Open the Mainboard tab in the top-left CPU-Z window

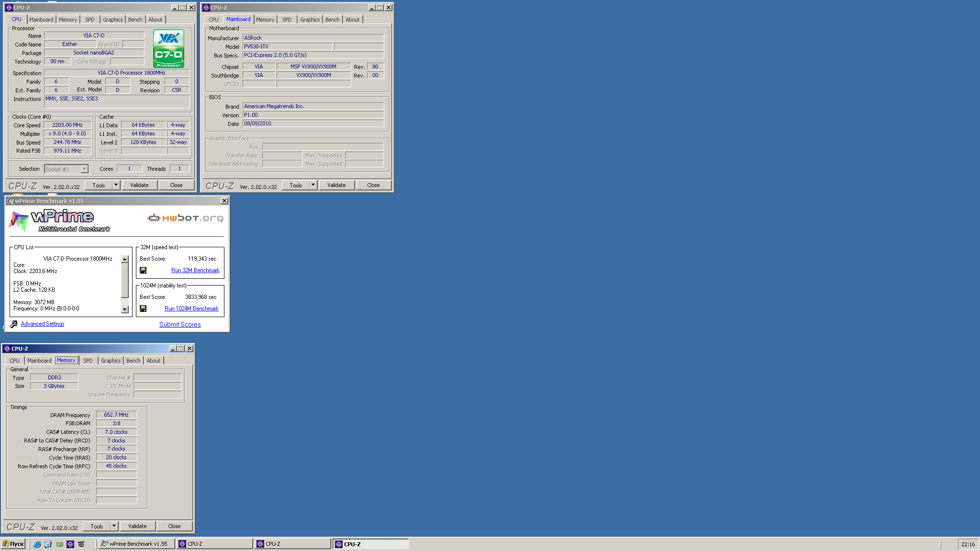pyautogui.click(x=41, y=20)
